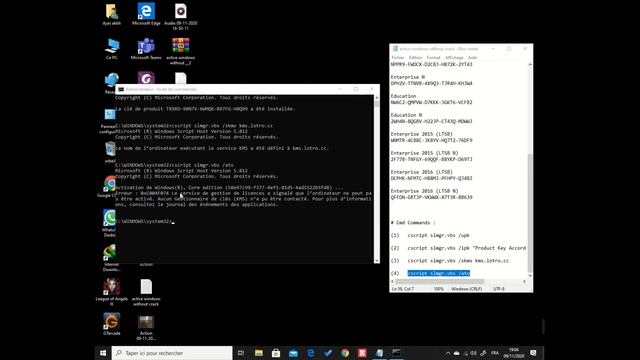Click the 'Enterprise 2015 (LTSB)' heading in Notepad
The width and height of the screenshot is (640, 360).
(421, 134)
